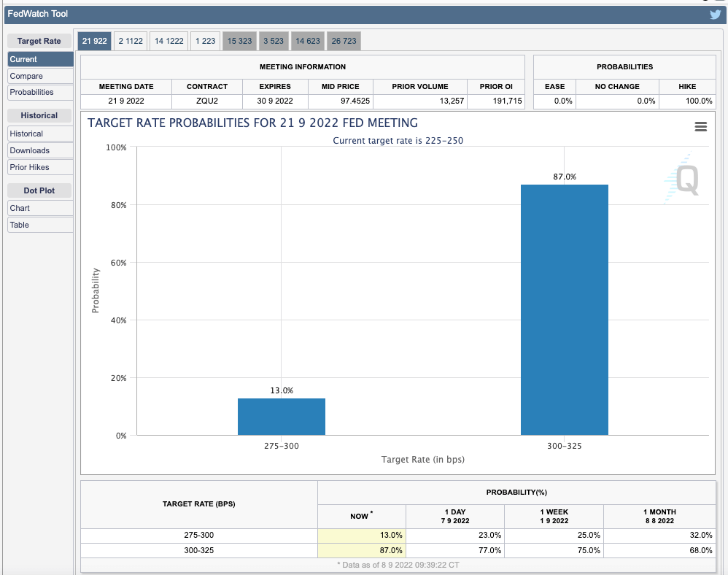
Task: Open the Dot Plot Table link
Action: coord(40,225)
